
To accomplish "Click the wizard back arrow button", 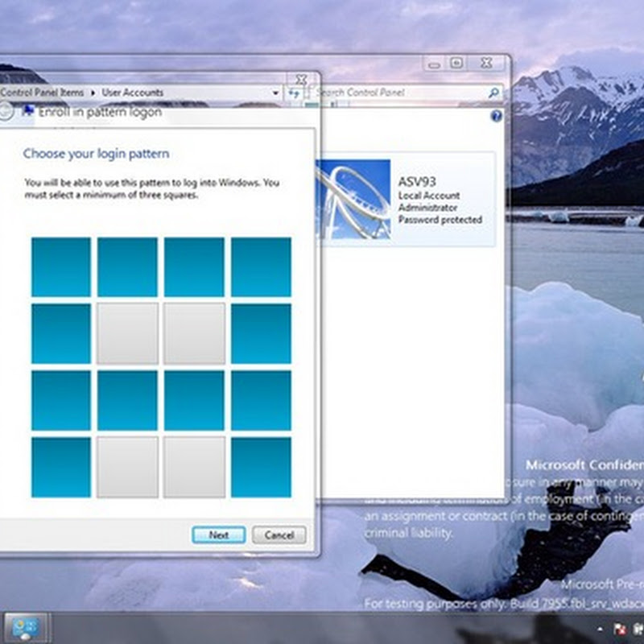I will (6, 111).
